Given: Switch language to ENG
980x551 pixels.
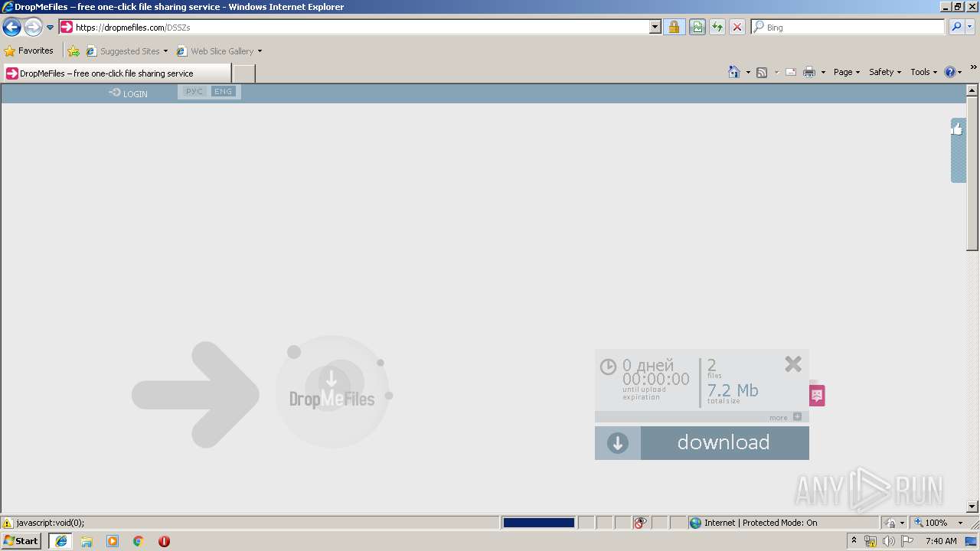Looking at the screenshot, I should pos(223,92).
